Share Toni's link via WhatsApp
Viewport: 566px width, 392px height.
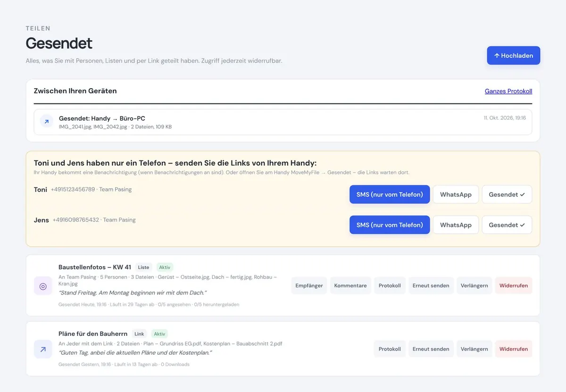click(456, 194)
